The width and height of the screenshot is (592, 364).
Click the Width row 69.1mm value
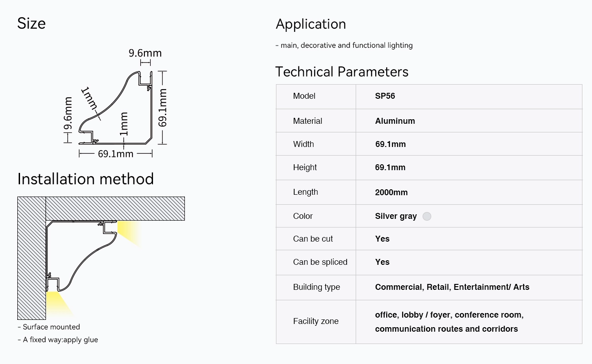(390, 144)
